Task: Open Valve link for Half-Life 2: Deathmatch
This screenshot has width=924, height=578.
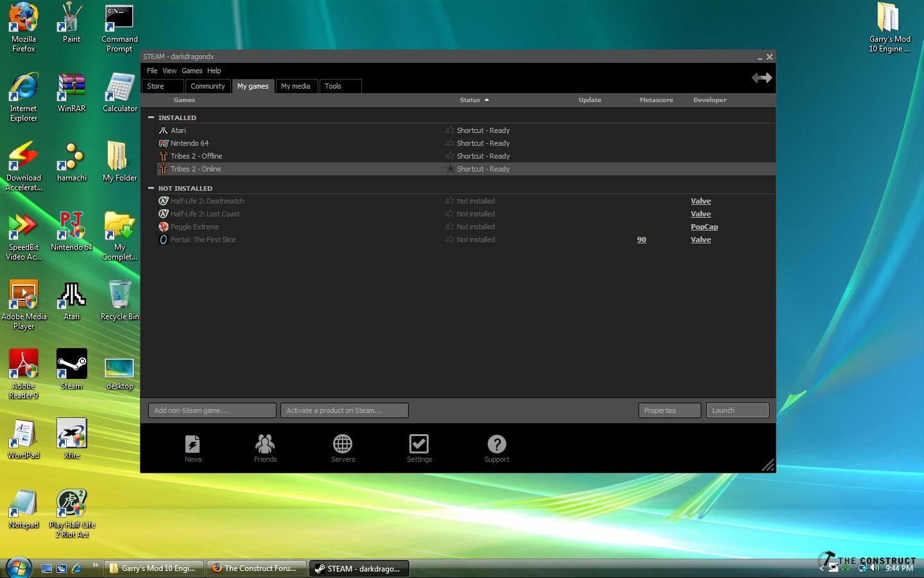Action: [701, 201]
